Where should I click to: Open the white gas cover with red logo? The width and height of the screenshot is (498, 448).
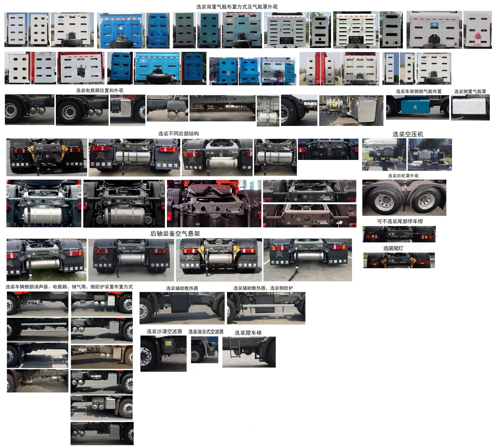[477, 30]
